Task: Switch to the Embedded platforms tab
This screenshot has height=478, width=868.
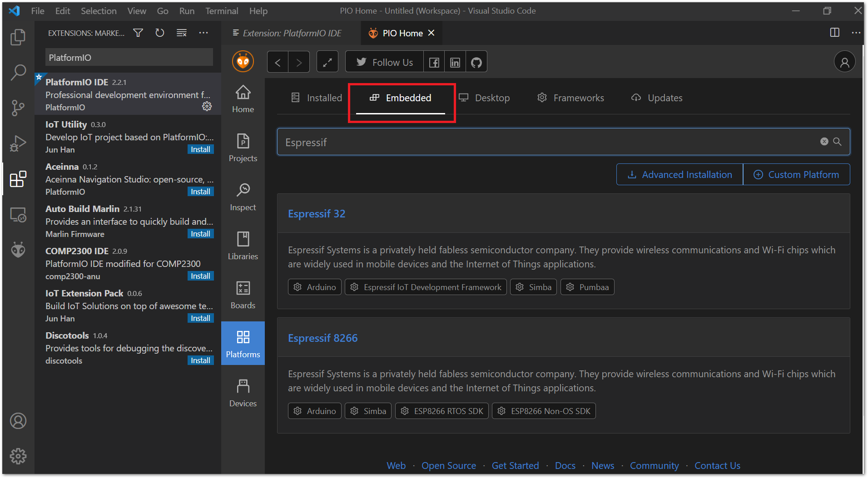Action: coord(400,98)
